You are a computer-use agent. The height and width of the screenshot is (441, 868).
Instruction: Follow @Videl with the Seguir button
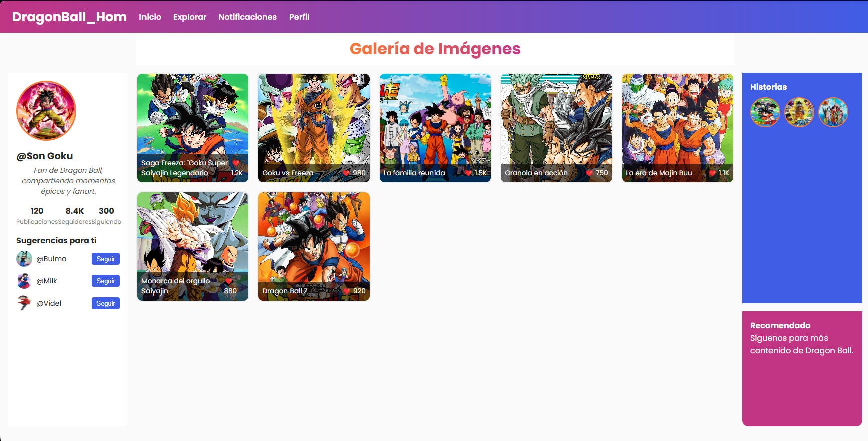(106, 303)
